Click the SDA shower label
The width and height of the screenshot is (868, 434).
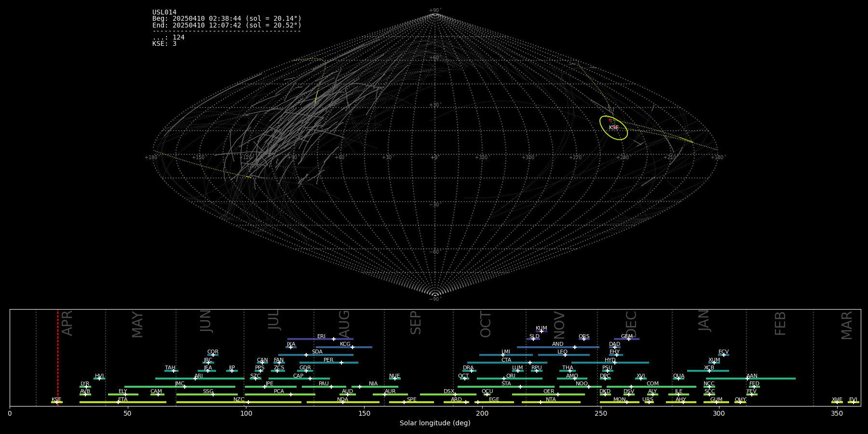pyautogui.click(x=317, y=352)
